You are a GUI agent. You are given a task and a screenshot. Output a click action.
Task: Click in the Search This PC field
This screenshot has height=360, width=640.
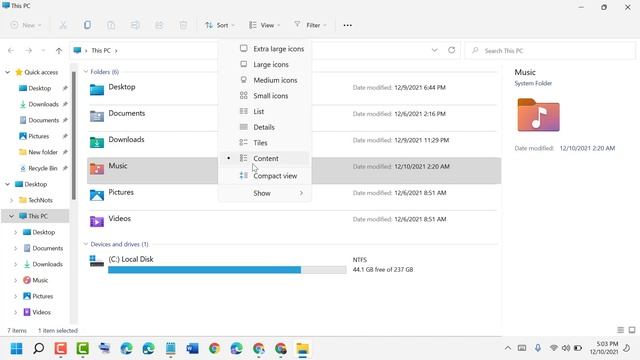pos(550,51)
